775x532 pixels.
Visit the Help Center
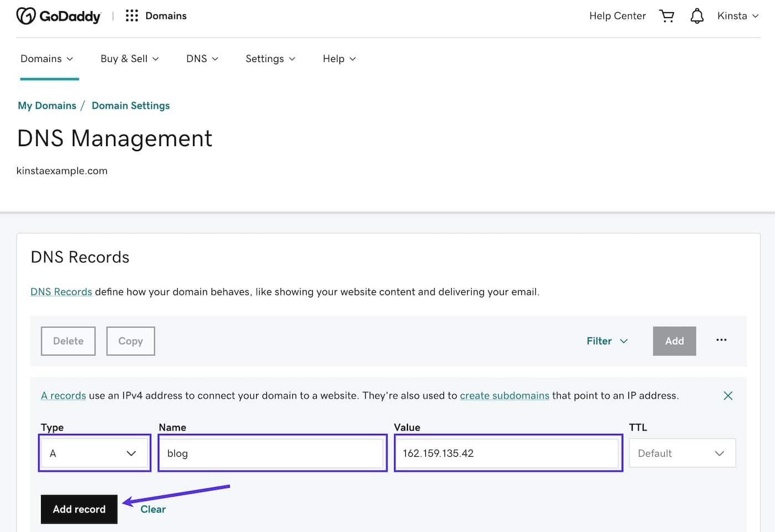click(617, 16)
